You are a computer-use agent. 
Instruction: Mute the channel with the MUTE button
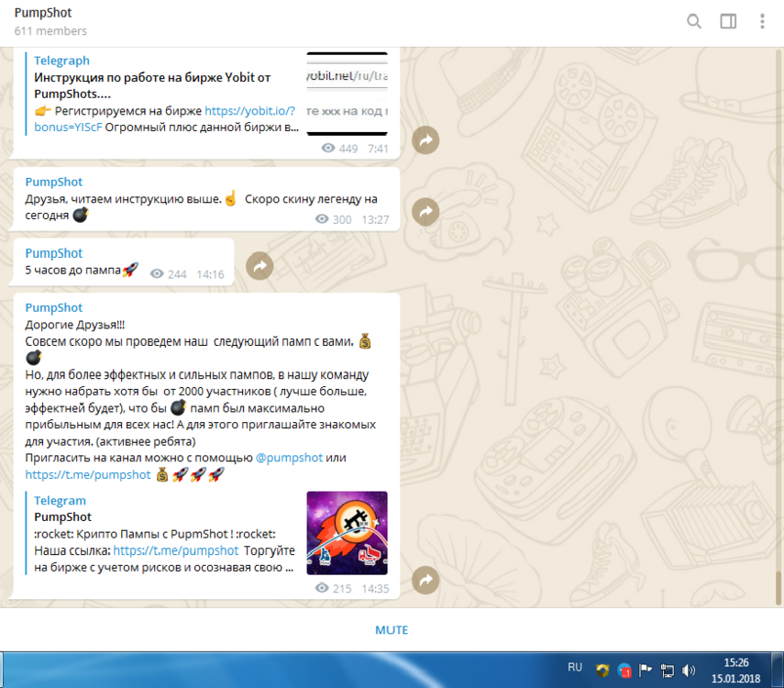tap(392, 629)
